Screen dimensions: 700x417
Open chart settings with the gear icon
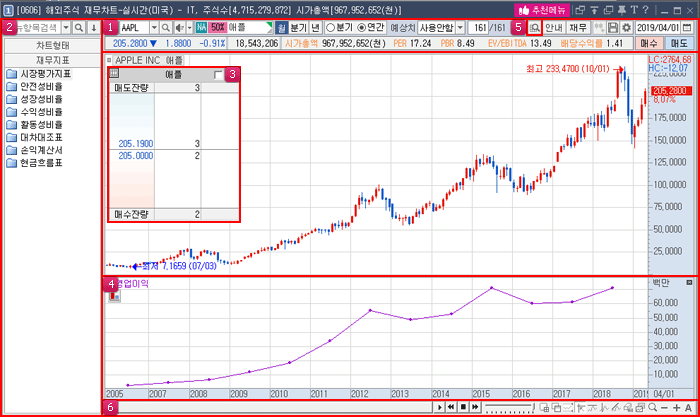point(627,28)
